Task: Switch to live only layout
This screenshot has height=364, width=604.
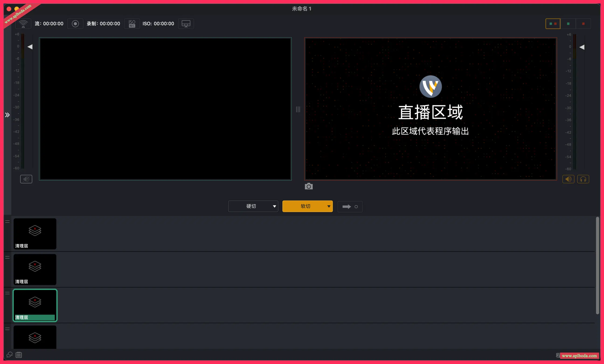Action: [583, 24]
